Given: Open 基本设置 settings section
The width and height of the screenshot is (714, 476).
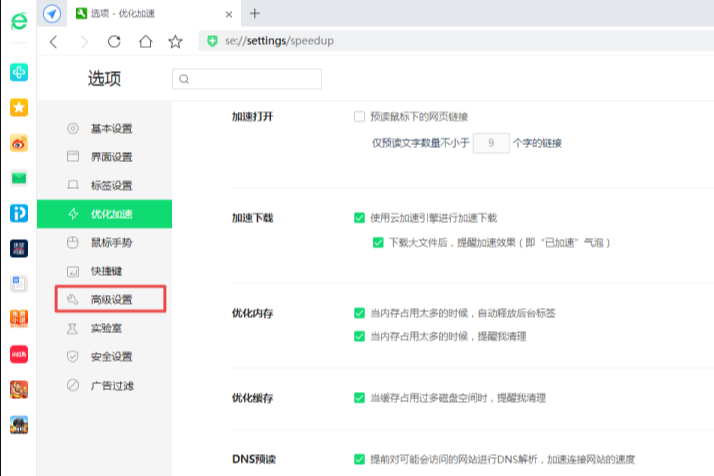Looking at the screenshot, I should 104,128.
